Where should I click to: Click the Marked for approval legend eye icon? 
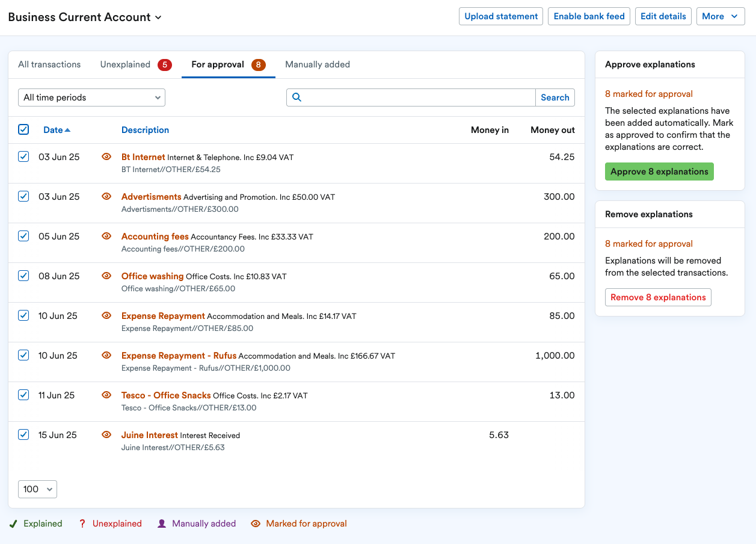click(x=255, y=524)
